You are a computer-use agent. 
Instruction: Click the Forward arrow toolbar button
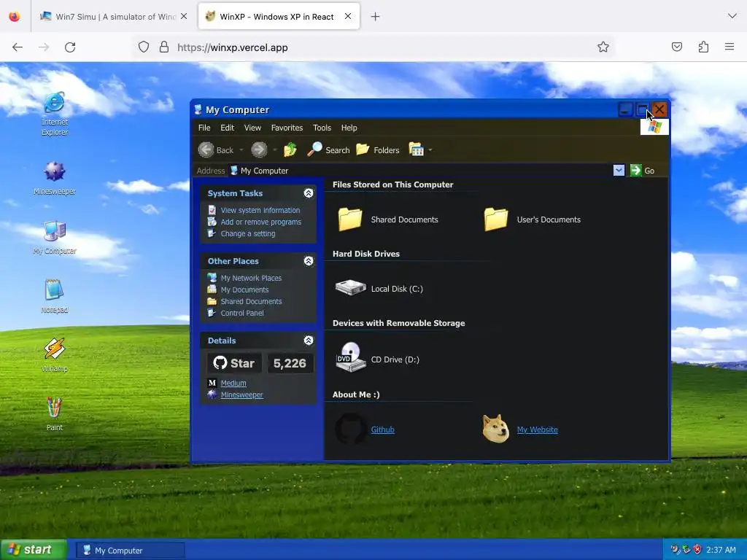pos(259,150)
